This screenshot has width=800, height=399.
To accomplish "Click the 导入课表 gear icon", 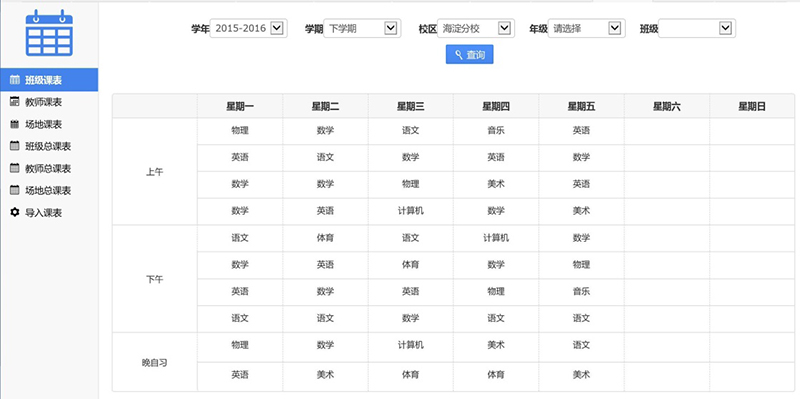I will 15,212.
